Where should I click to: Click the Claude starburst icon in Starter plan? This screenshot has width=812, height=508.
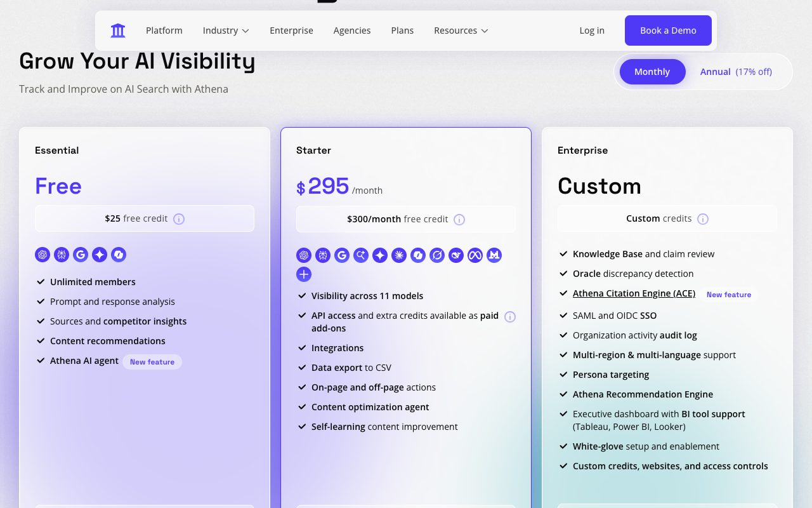coord(399,255)
